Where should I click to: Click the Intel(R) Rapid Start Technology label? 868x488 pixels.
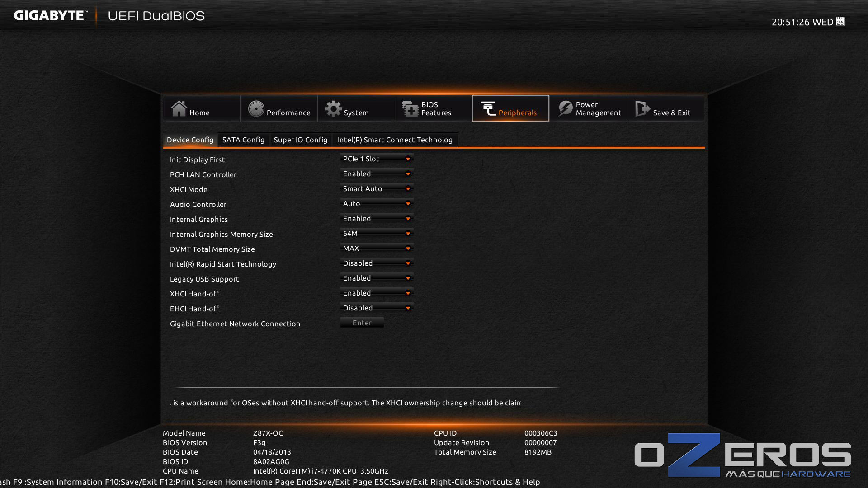point(223,264)
